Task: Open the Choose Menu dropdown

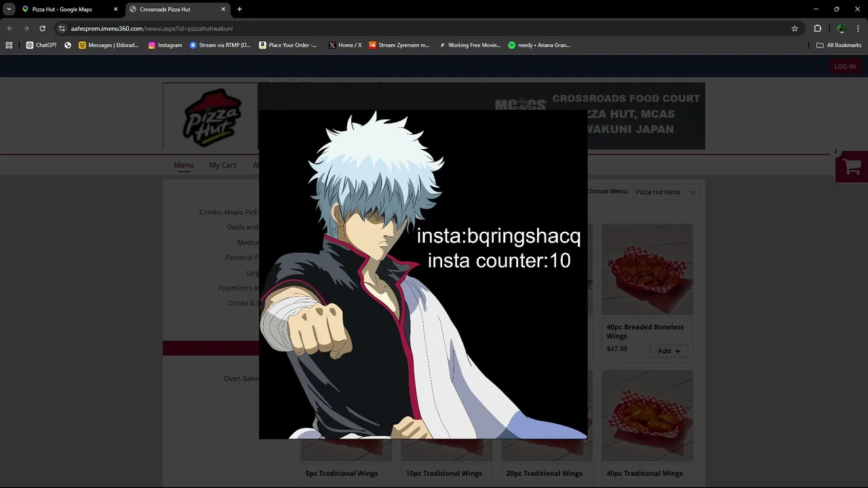Action: [x=665, y=192]
